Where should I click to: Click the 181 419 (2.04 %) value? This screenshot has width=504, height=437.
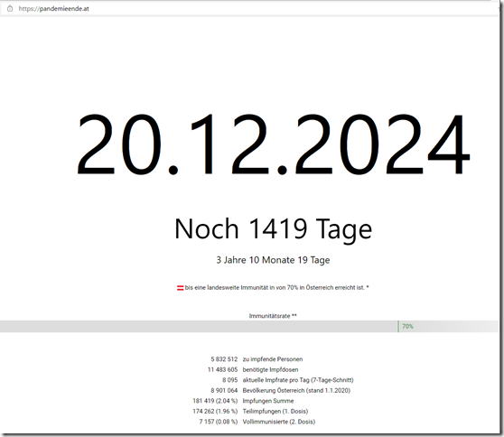[x=215, y=401]
